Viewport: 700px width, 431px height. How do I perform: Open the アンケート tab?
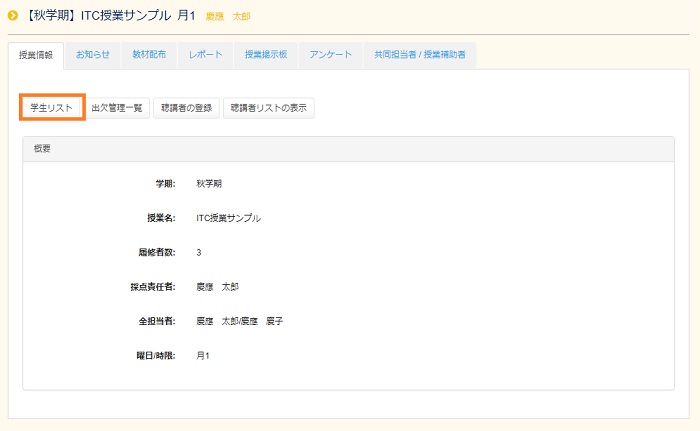click(330, 55)
